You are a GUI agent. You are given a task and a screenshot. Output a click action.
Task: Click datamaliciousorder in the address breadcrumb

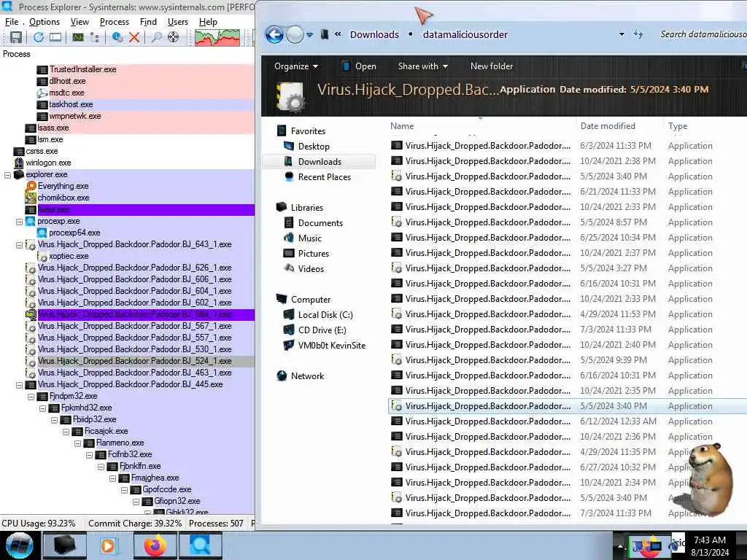click(x=465, y=35)
